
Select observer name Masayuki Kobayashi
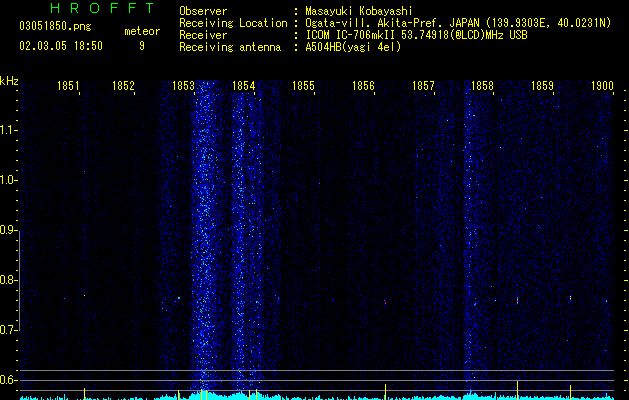coord(359,11)
